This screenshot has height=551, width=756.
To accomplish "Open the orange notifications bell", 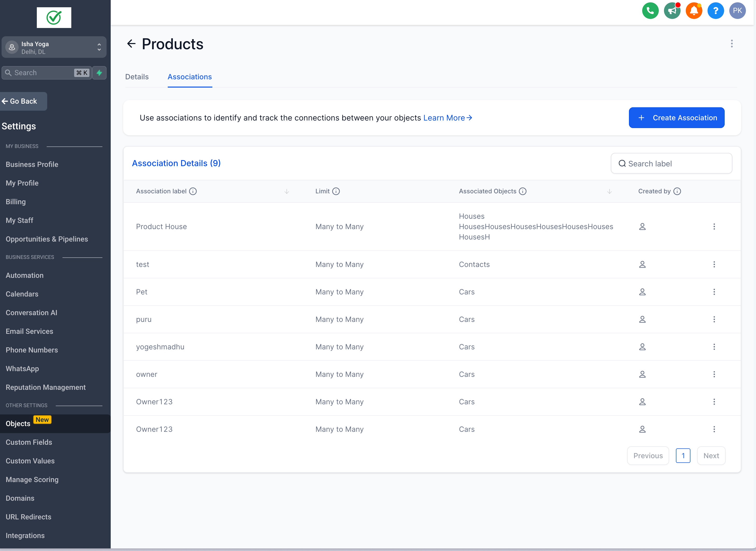I will (694, 11).
